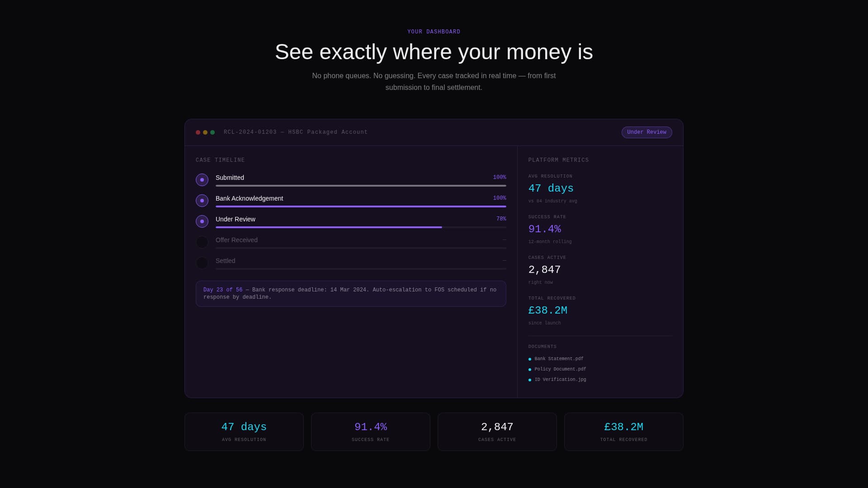Click the green window dot
The height and width of the screenshot is (488, 868).
pos(212,132)
